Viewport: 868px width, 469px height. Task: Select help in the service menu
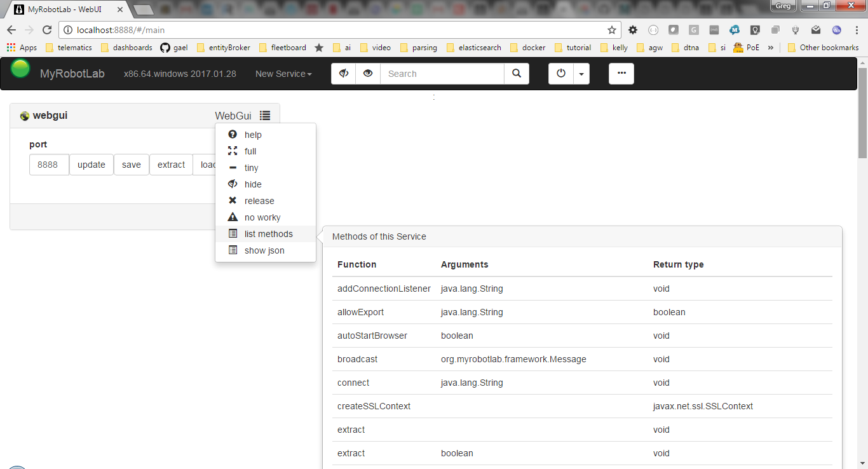tap(266, 135)
